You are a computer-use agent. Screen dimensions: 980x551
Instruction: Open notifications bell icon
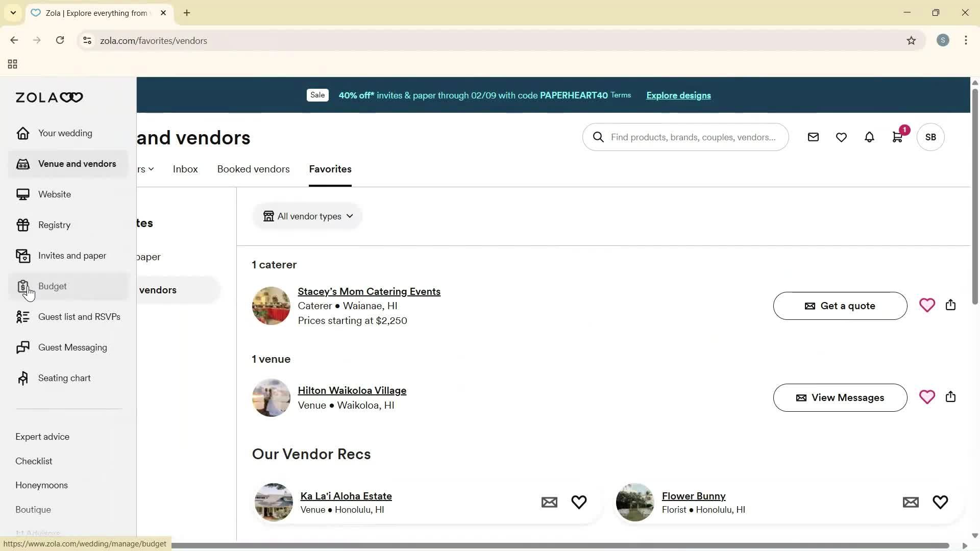coord(869,137)
